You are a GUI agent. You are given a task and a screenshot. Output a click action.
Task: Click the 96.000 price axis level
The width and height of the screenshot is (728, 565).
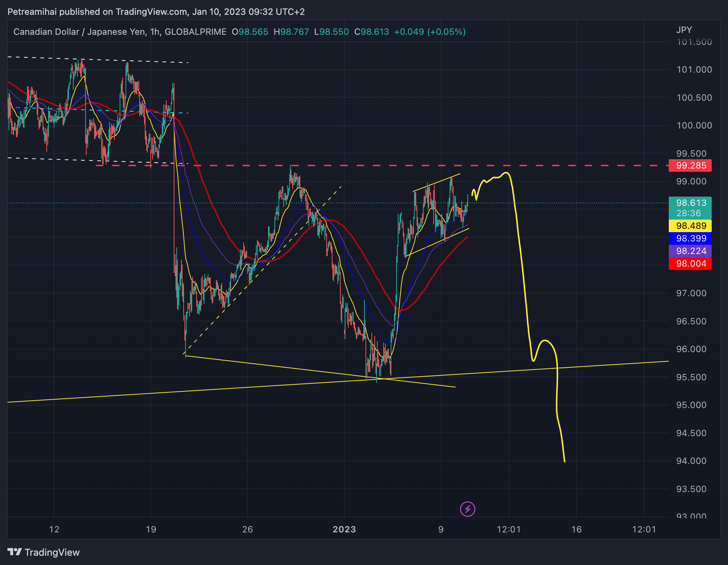coord(692,349)
